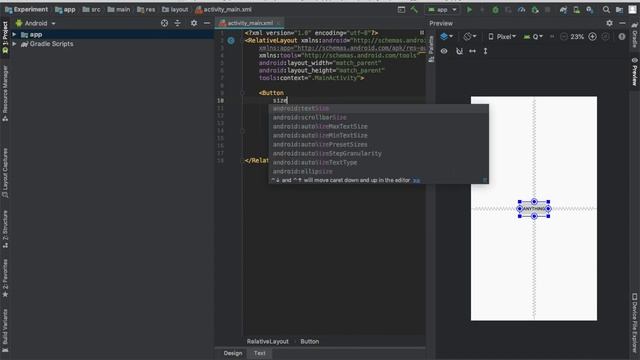Open the SDK Manager icon

click(590, 9)
